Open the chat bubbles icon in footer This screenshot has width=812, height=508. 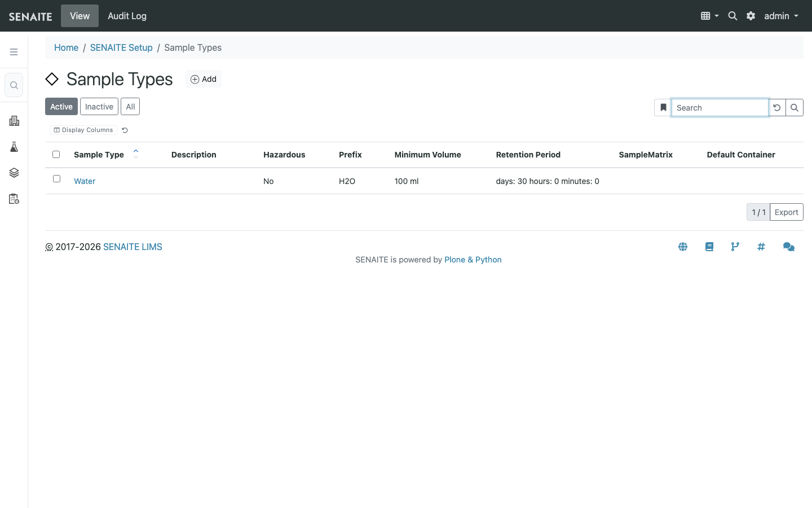[789, 247]
